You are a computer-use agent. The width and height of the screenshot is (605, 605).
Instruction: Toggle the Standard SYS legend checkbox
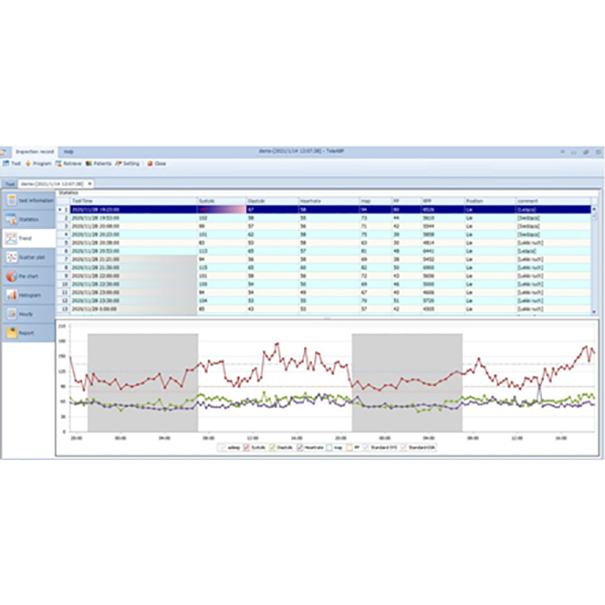(x=365, y=448)
